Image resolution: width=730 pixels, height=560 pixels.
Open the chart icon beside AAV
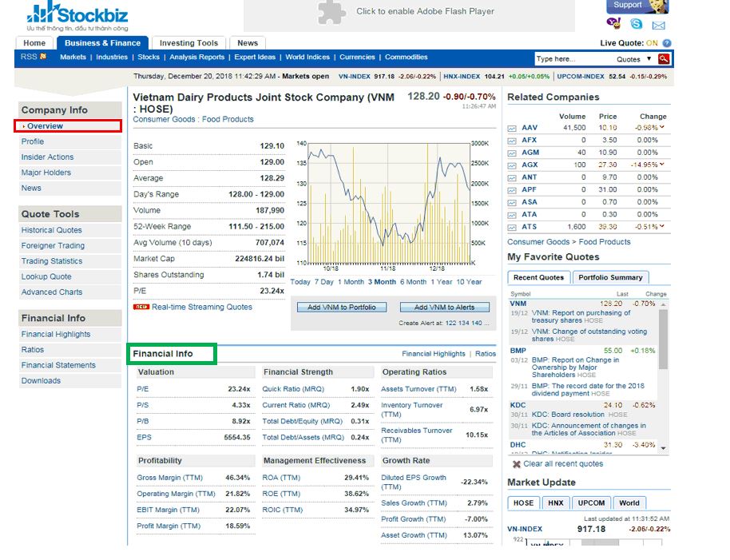pyautogui.click(x=512, y=128)
